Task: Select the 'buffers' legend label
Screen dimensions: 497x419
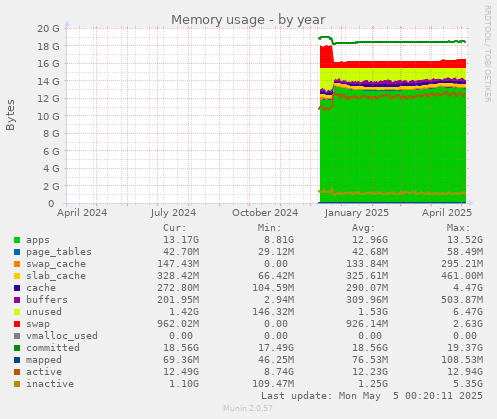Action: [x=47, y=300]
